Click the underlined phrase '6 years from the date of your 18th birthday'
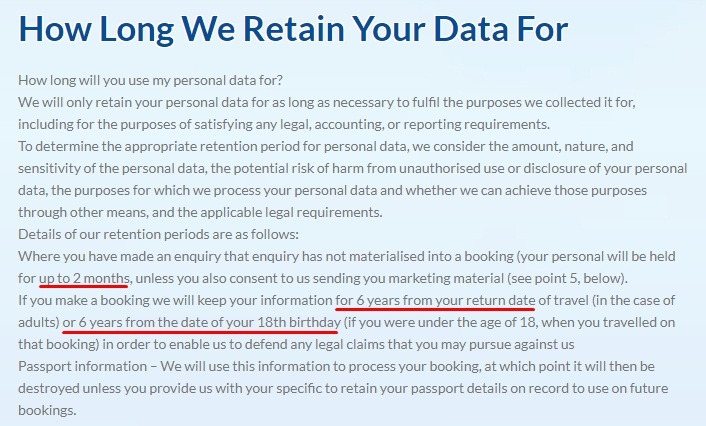 coord(210,322)
